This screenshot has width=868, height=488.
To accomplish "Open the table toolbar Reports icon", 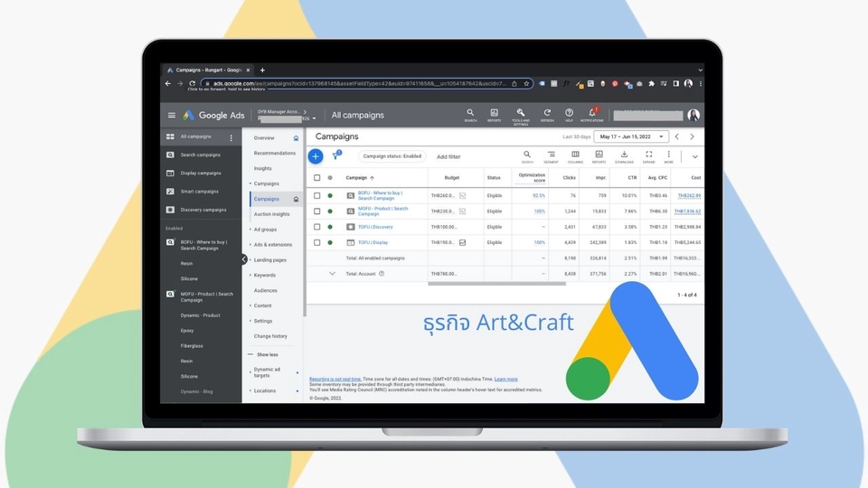I will pyautogui.click(x=599, y=156).
